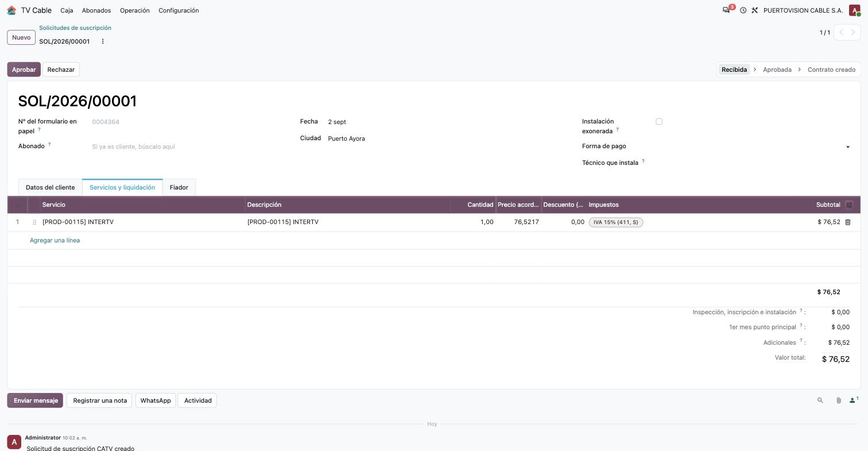Open the TV Cable app home icon
This screenshot has width=868, height=451.
click(x=11, y=10)
